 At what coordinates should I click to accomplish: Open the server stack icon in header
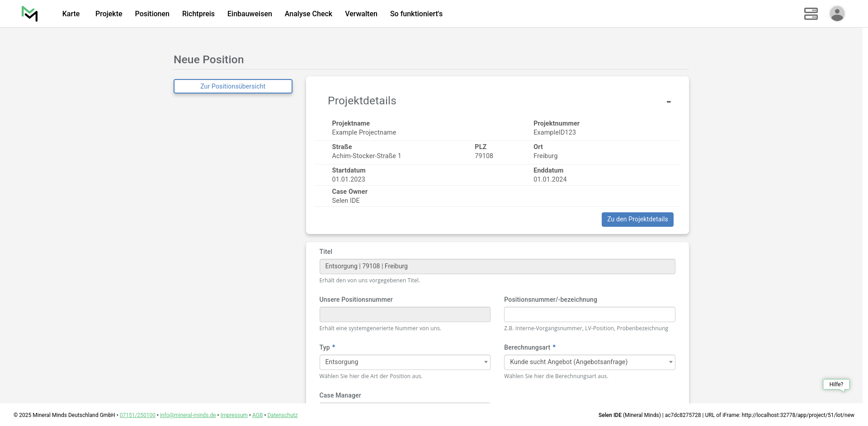pos(811,14)
